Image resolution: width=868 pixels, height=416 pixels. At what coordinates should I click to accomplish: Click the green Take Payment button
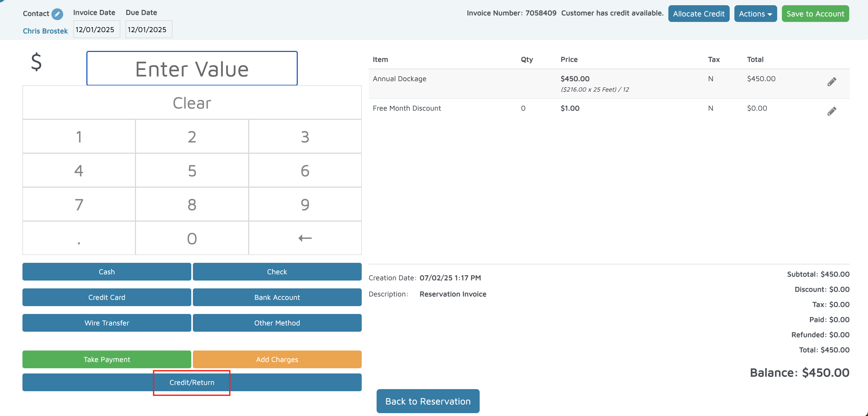click(x=106, y=359)
